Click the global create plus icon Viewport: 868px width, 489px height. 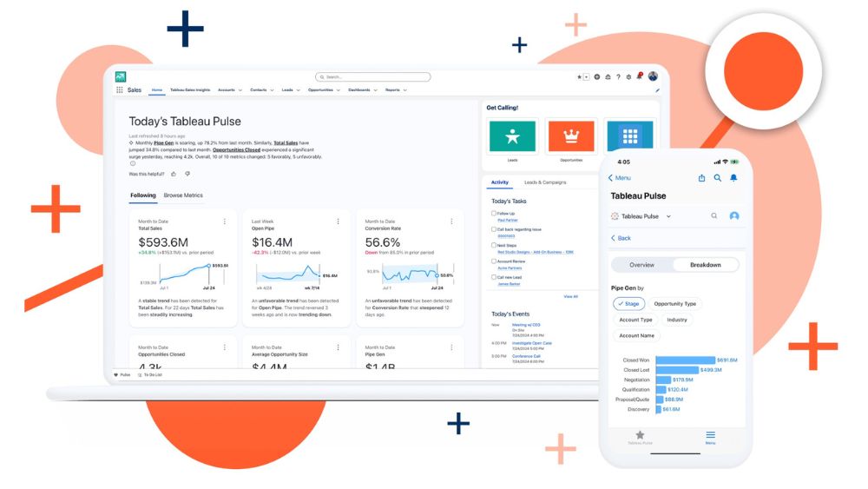click(x=597, y=77)
